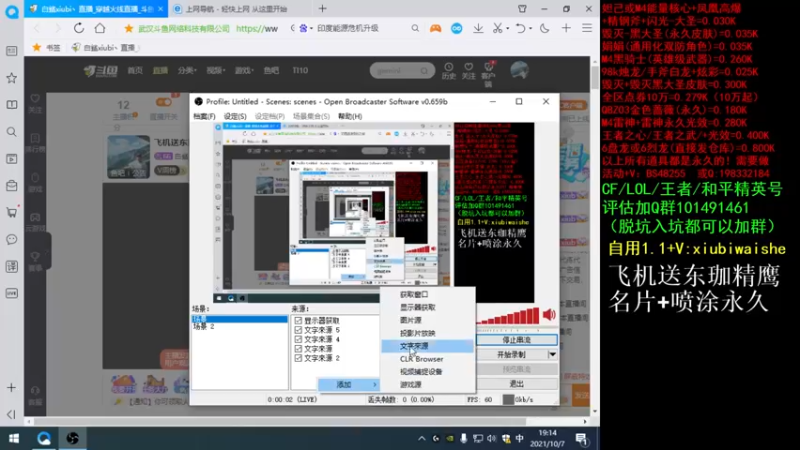Viewport: 800px width, 450px height.
Task: Open the chat bubble icon in left sidebar
Action: tap(11, 239)
